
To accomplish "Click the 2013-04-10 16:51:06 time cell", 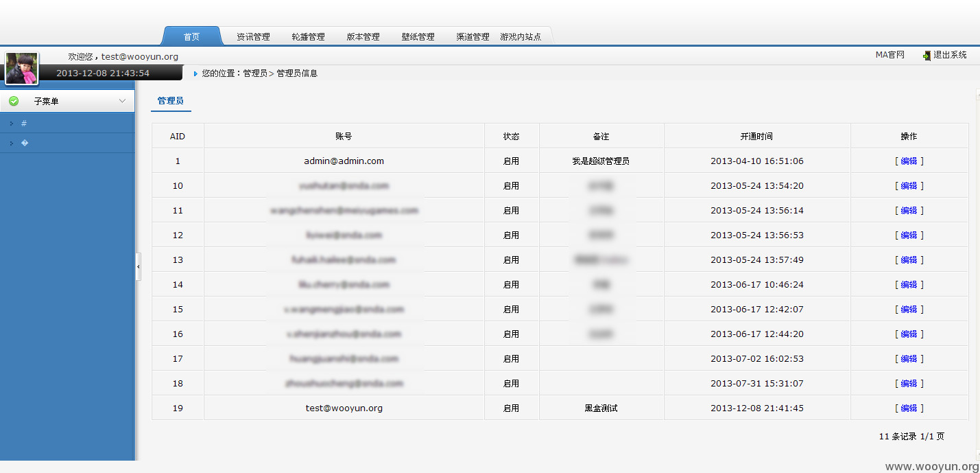I will (757, 161).
